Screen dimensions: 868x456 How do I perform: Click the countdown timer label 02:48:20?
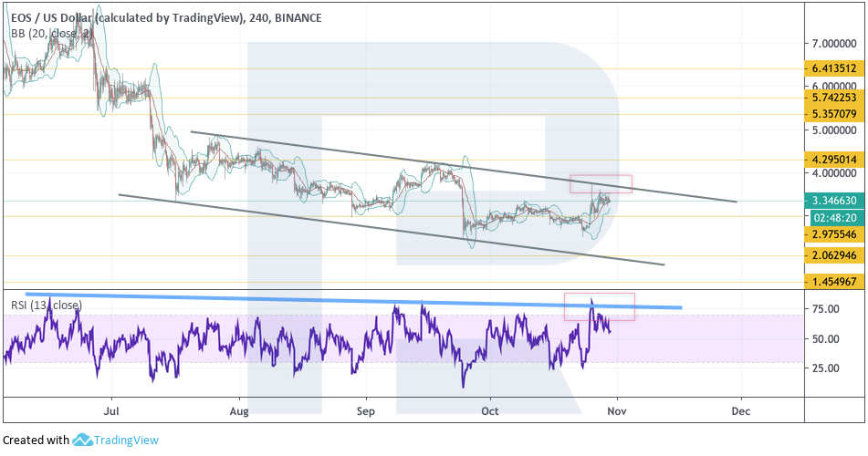(832, 218)
